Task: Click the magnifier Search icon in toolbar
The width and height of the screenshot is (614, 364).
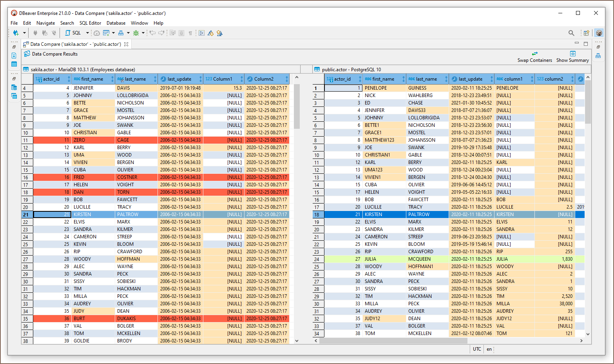Action: pos(571,33)
